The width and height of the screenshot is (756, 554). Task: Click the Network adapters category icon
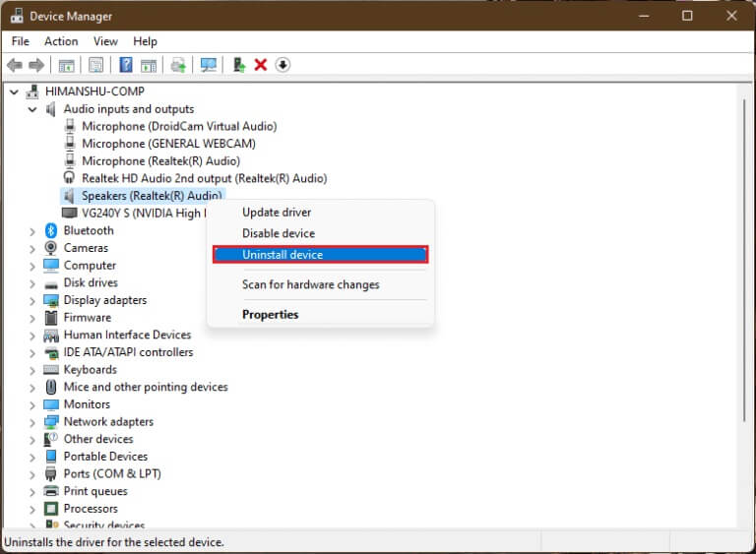pos(51,422)
